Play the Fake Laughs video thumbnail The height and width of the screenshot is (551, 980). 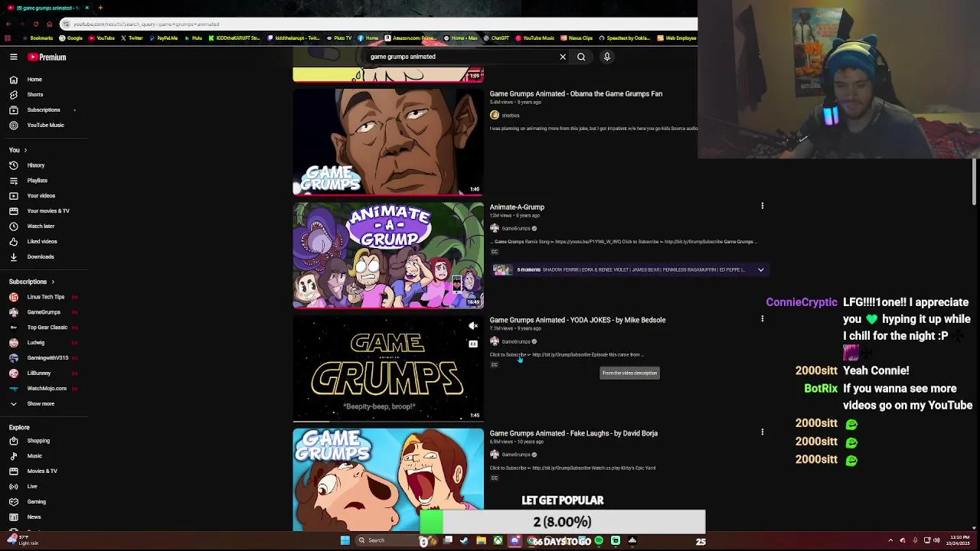pyautogui.click(x=388, y=480)
